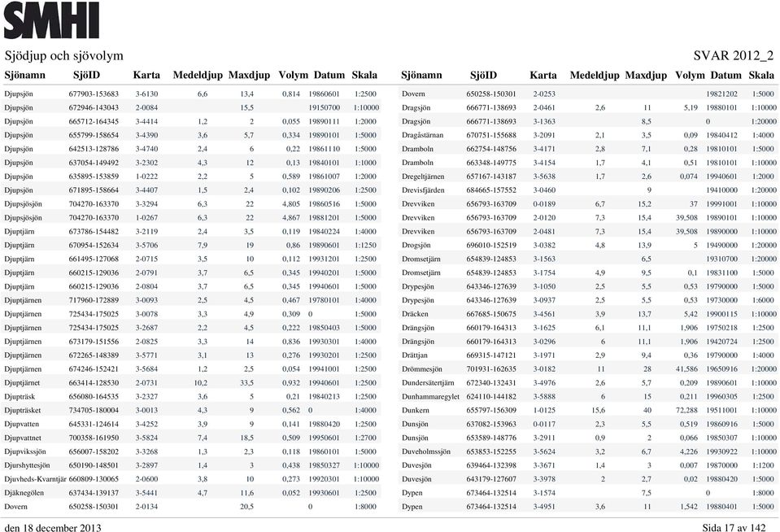Select the lake name 'Drömmesjön'
The height and width of the screenshot is (532, 780).
pyautogui.click(x=422, y=369)
